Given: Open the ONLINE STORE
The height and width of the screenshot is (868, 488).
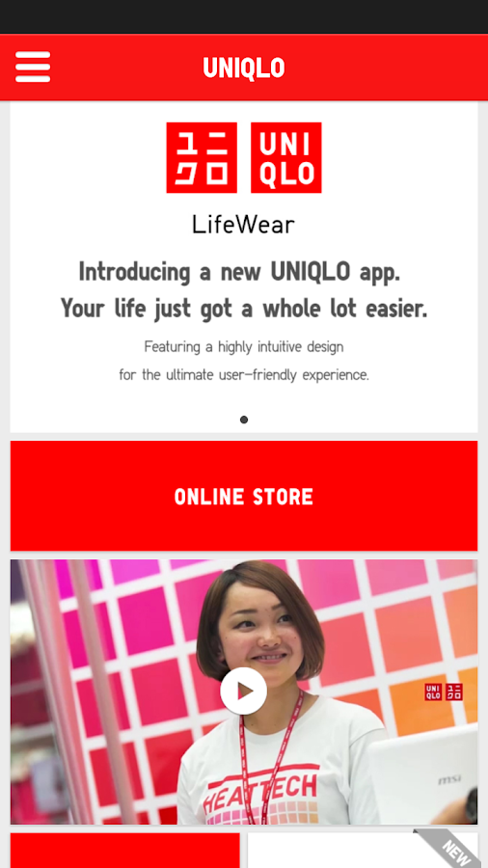Looking at the screenshot, I should point(244,496).
